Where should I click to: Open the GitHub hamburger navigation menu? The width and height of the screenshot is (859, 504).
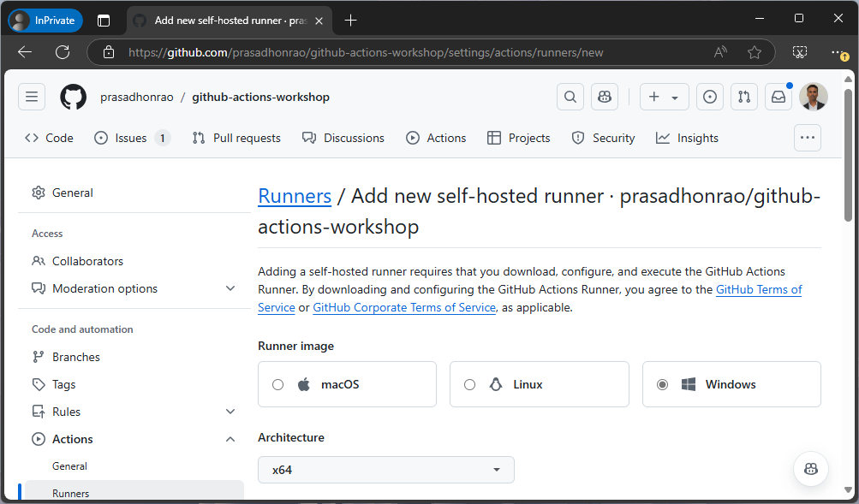(32, 97)
